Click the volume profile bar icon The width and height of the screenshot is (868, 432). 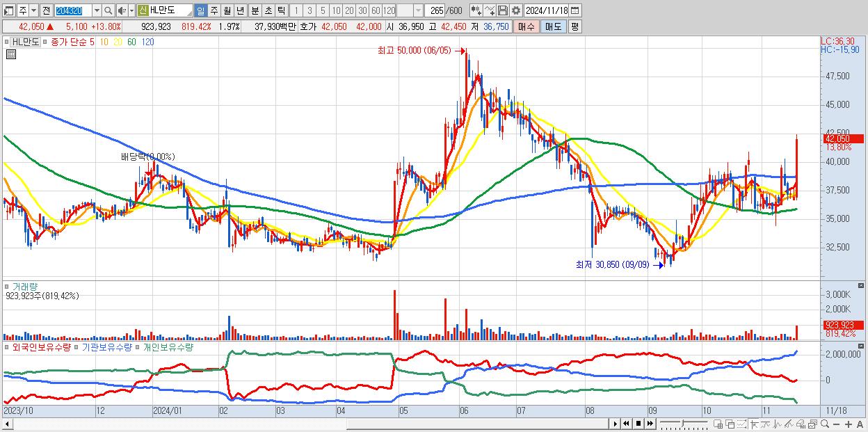click(x=801, y=424)
